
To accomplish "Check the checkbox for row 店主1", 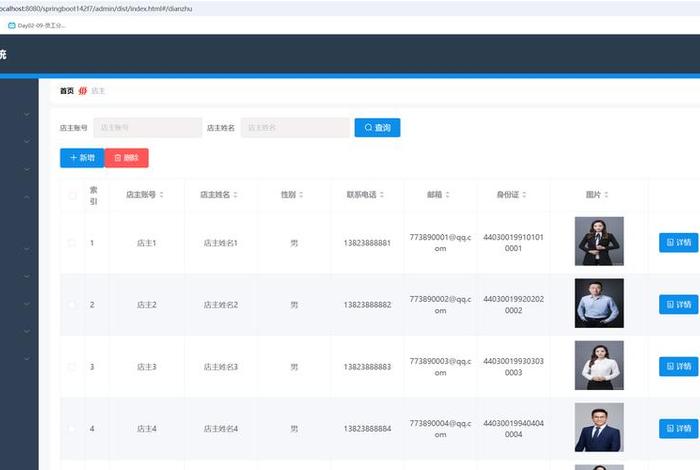I will 72,243.
